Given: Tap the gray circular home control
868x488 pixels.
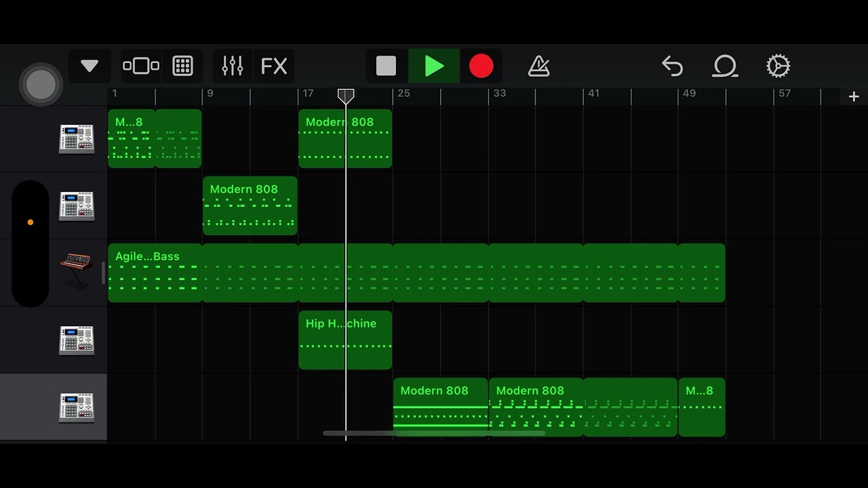Looking at the screenshot, I should point(41,85).
